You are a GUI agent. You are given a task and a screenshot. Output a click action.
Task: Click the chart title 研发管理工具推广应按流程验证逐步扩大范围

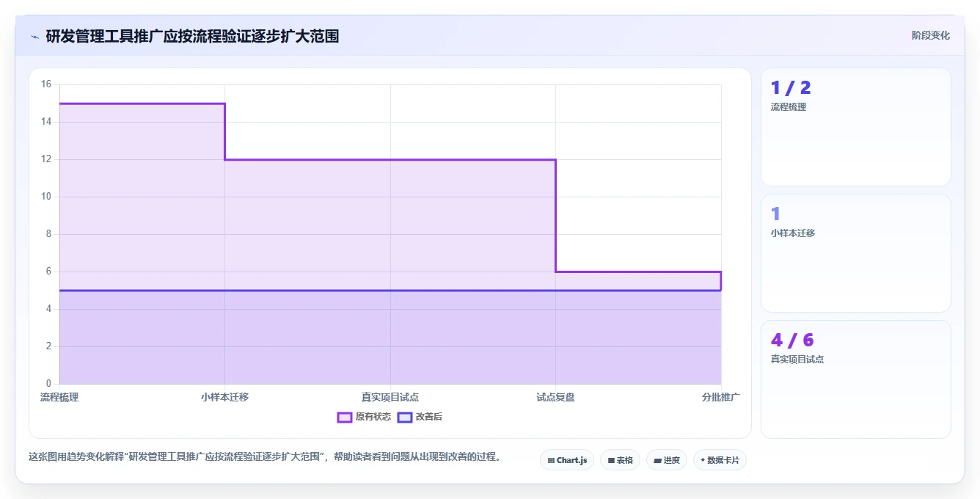192,36
